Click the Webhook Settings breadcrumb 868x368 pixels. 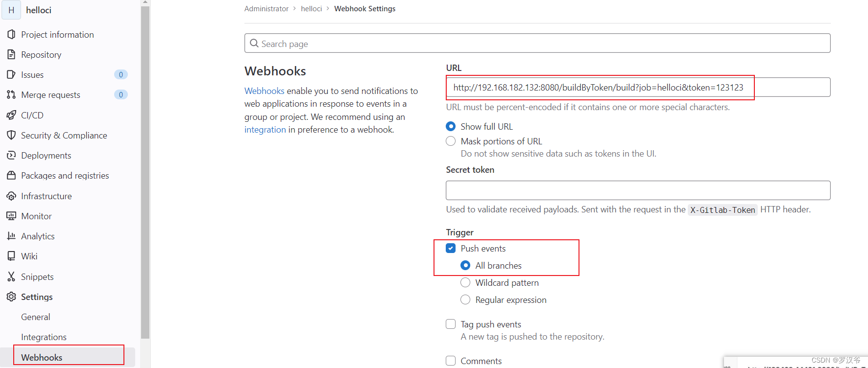point(365,9)
